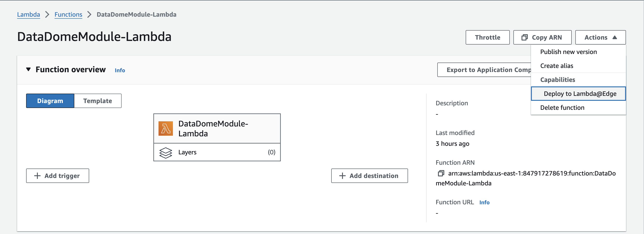Select Deploy to Lambda@Edge option
The image size is (644, 234).
(578, 94)
